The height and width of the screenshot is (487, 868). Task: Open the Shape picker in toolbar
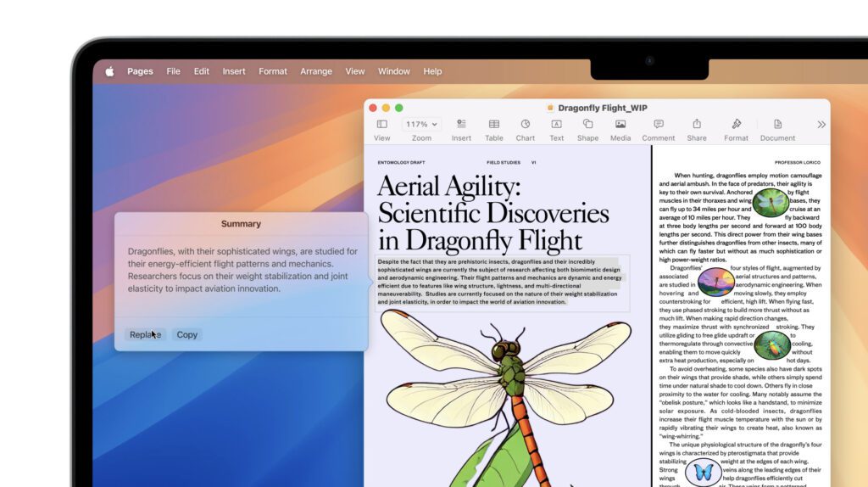tap(588, 124)
